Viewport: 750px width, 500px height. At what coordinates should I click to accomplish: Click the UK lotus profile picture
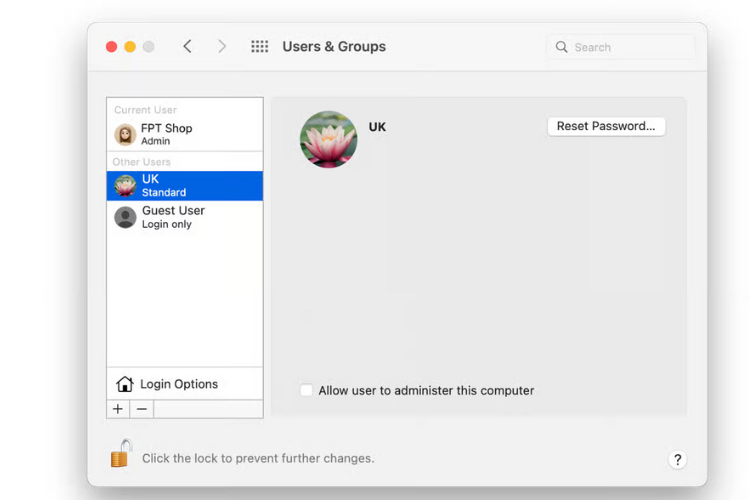coord(329,139)
